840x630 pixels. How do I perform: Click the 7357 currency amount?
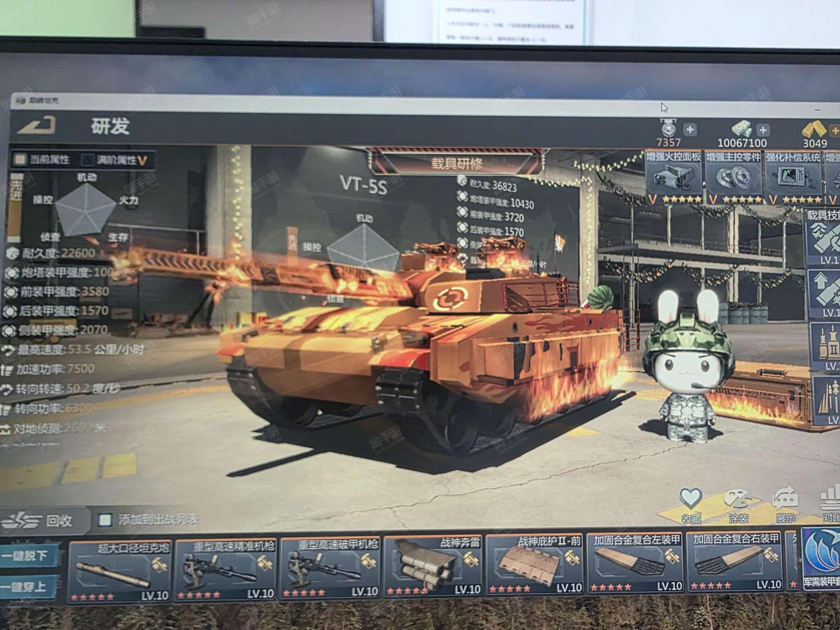[669, 142]
